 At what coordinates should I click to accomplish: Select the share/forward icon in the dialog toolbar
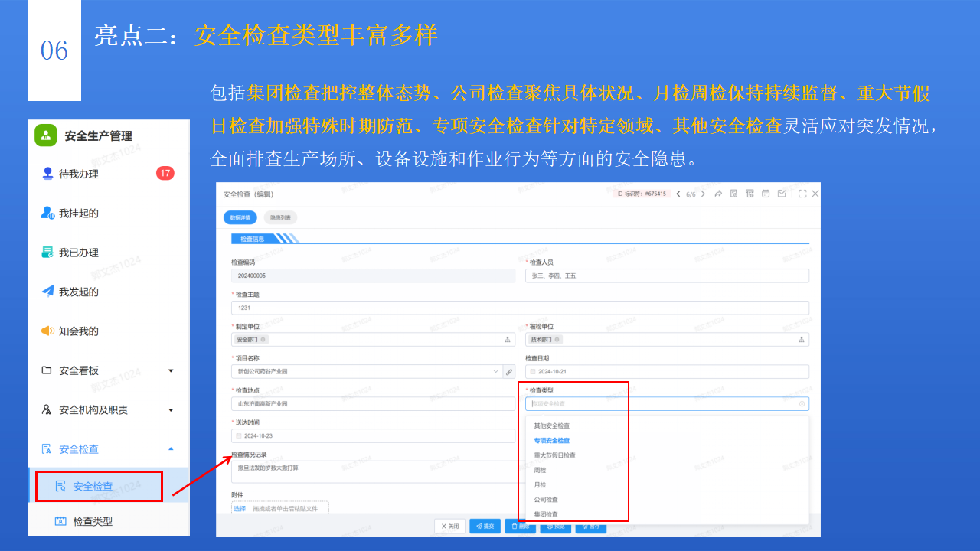click(x=718, y=194)
